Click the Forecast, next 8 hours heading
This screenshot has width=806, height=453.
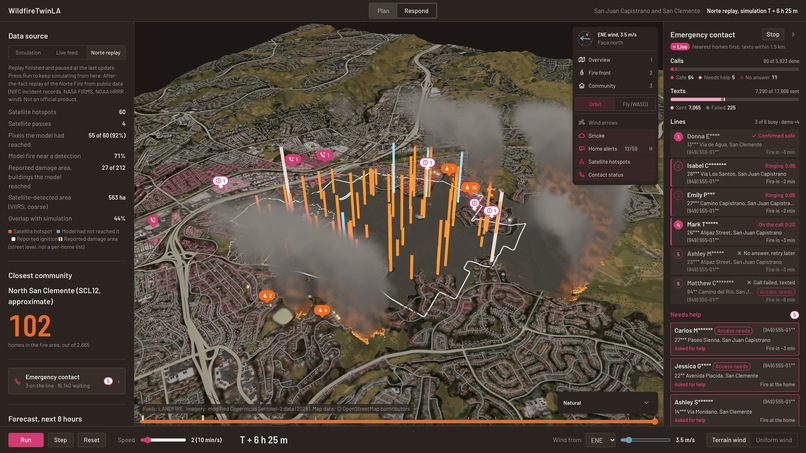pos(45,419)
